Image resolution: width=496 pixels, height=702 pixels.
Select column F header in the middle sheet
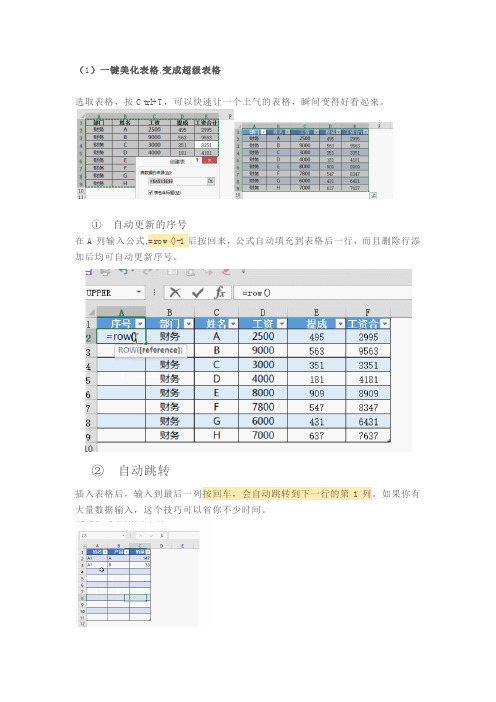point(368,312)
